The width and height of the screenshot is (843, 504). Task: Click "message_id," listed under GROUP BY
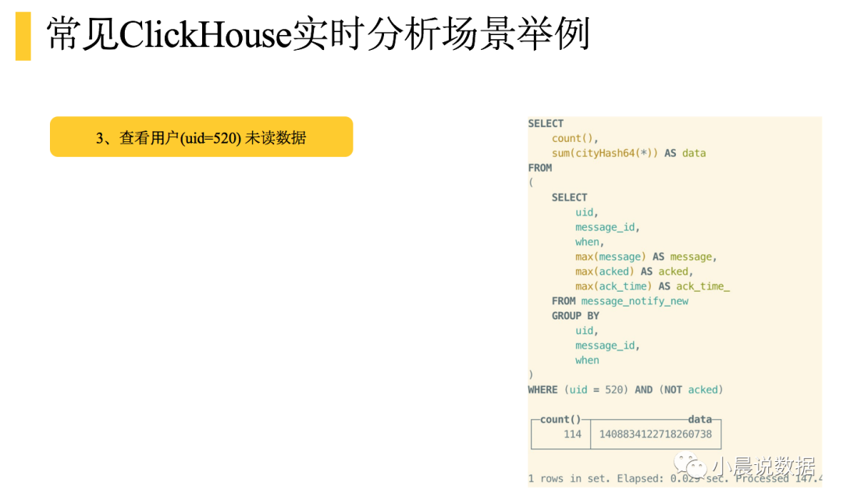point(607,346)
